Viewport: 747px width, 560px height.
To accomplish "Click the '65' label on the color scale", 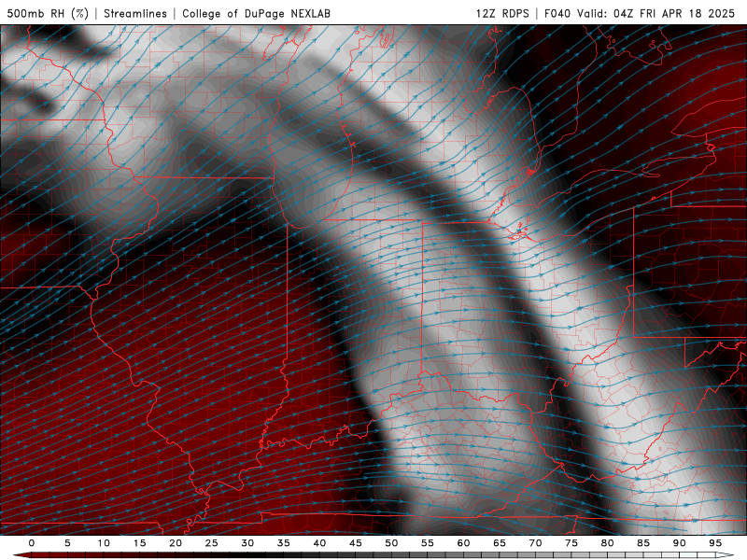I will point(500,543).
